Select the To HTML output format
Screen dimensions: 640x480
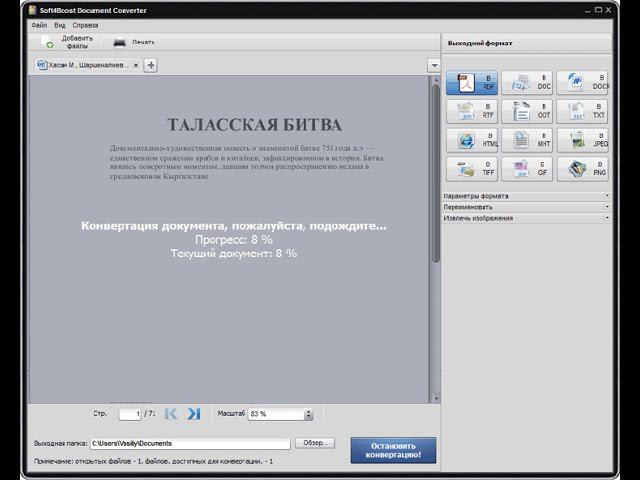tap(471, 140)
